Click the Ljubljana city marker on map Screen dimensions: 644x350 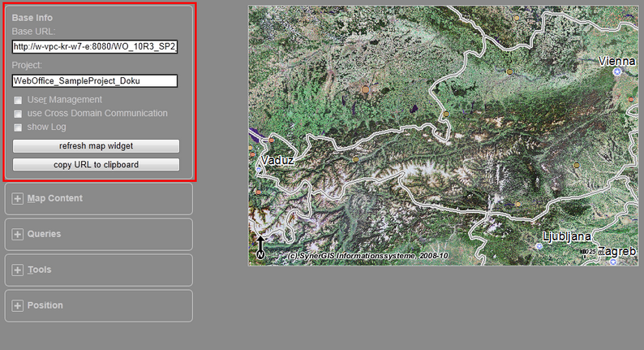[x=539, y=246]
